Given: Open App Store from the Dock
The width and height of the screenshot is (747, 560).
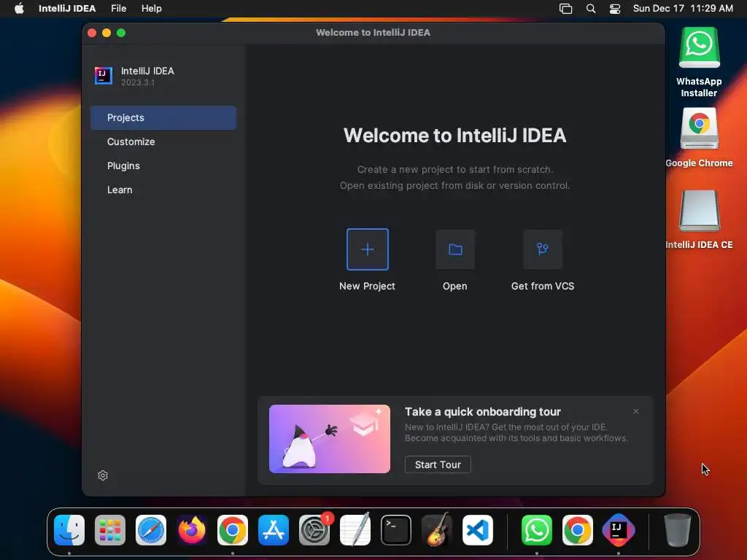Looking at the screenshot, I should tap(274, 530).
